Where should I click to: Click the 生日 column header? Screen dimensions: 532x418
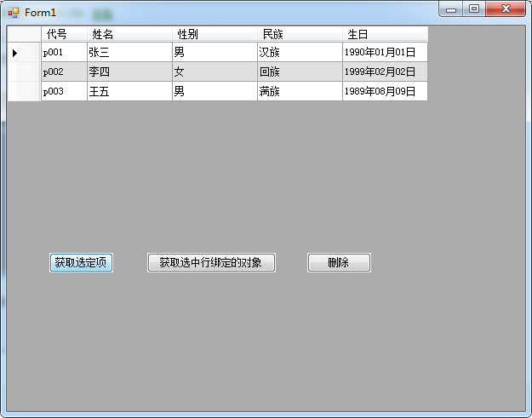[x=385, y=34]
